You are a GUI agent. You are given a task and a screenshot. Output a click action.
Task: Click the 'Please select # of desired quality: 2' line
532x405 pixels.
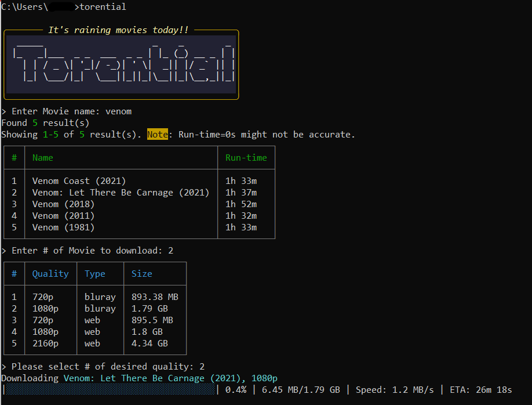(x=103, y=367)
